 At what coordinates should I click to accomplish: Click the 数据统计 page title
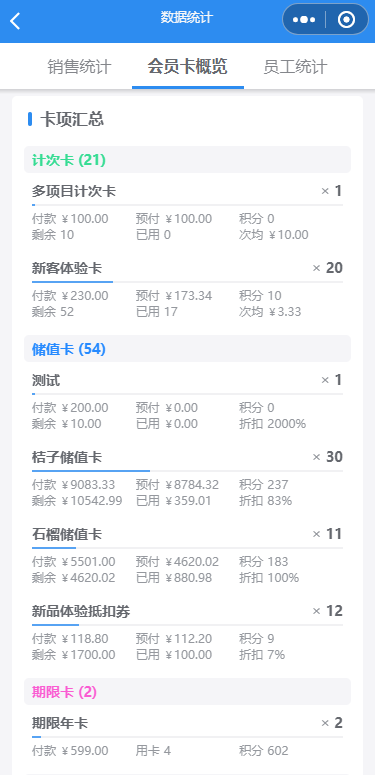[x=187, y=18]
